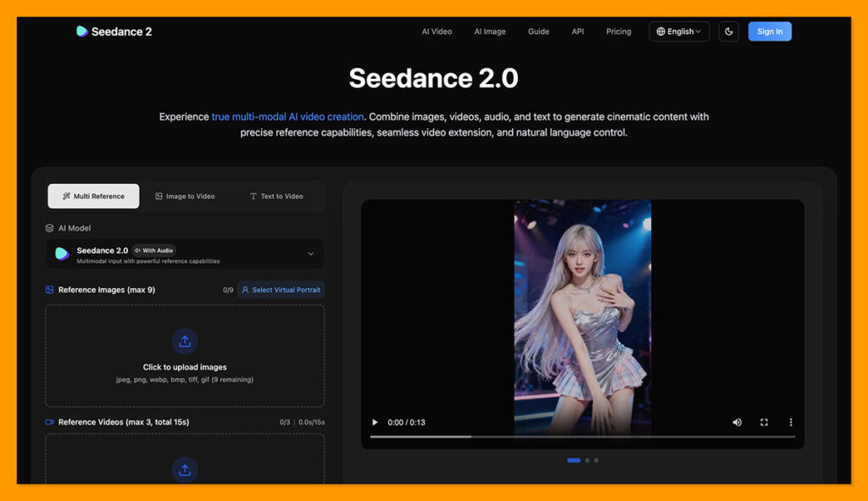Click the Click to upload images text
This screenshot has width=868, height=501.
point(185,367)
